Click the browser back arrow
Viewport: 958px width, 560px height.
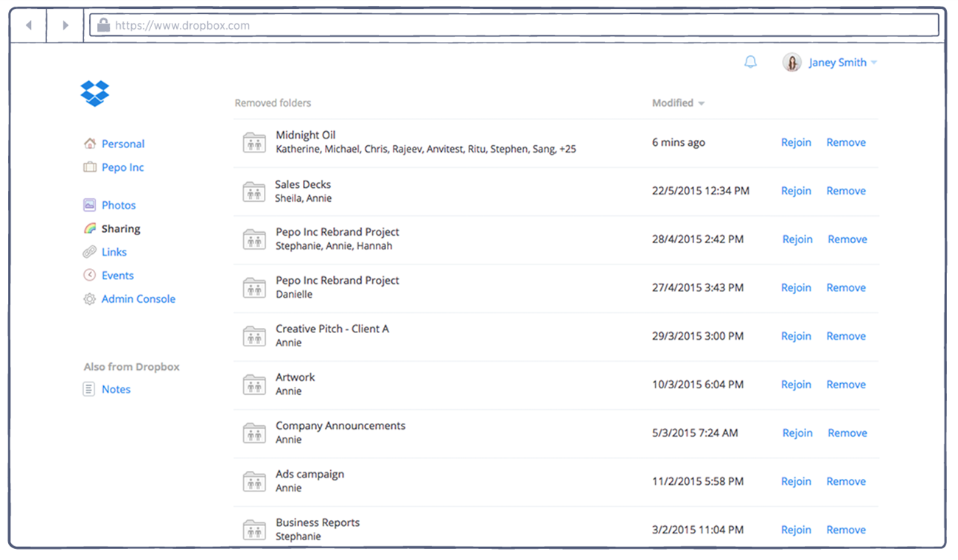[29, 26]
